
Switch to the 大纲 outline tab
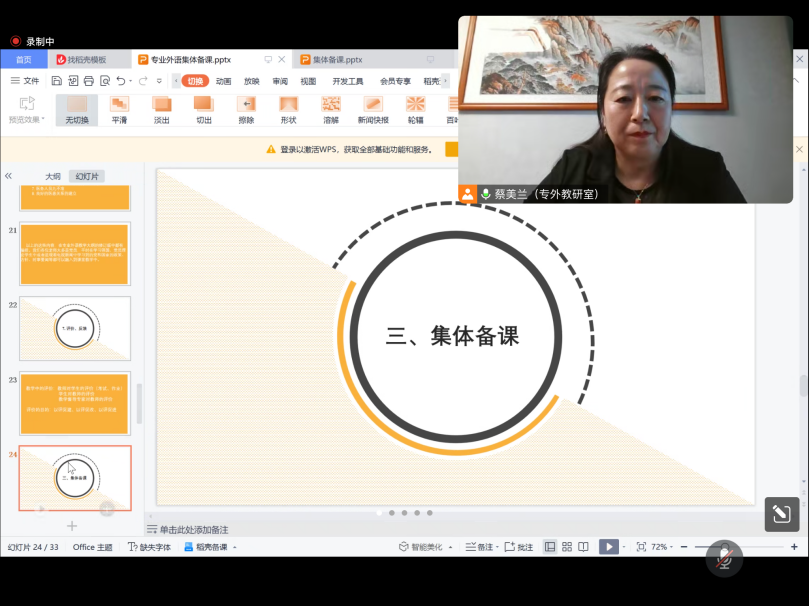pyautogui.click(x=52, y=176)
